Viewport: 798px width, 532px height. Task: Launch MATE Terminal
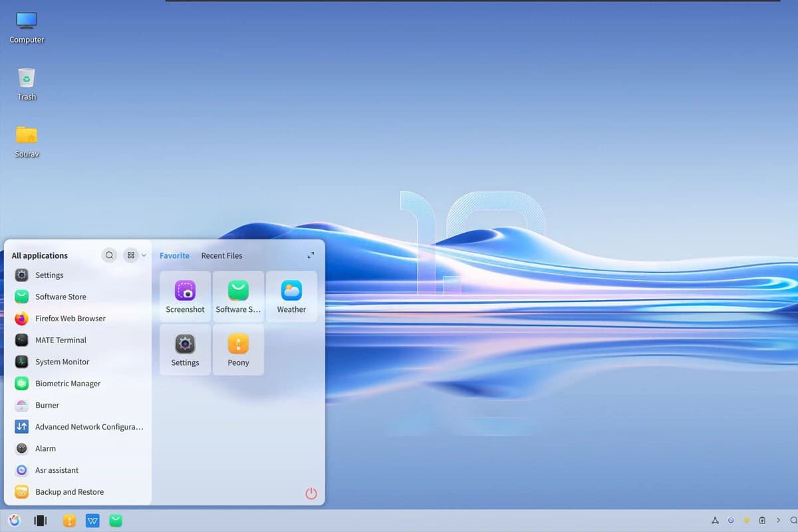(78, 340)
